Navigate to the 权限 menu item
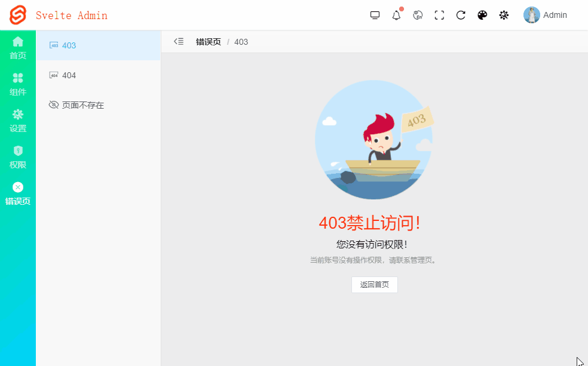The image size is (588, 366). tap(17, 157)
